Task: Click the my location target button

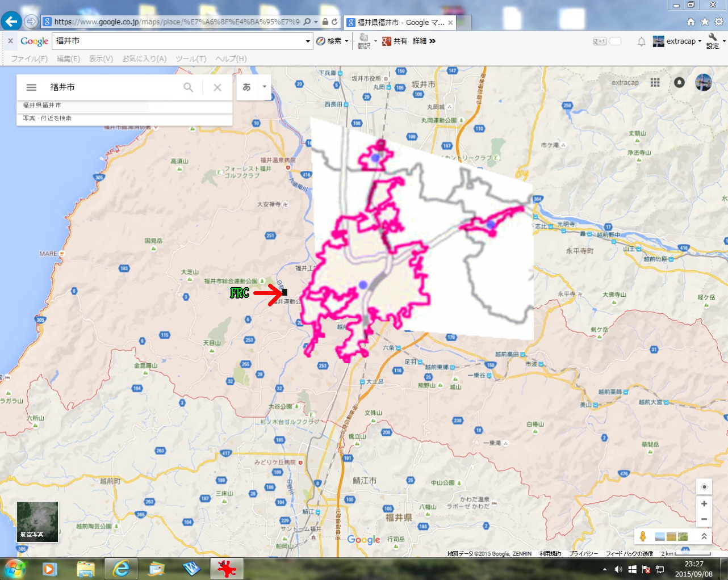Action: tap(704, 487)
